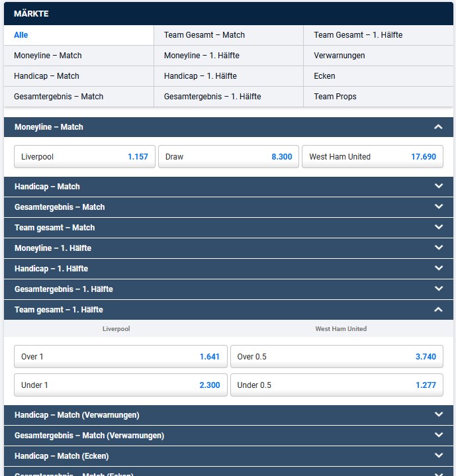Bet on Liverpool at 1.157
The width and height of the screenshot is (456, 476).
[85, 157]
